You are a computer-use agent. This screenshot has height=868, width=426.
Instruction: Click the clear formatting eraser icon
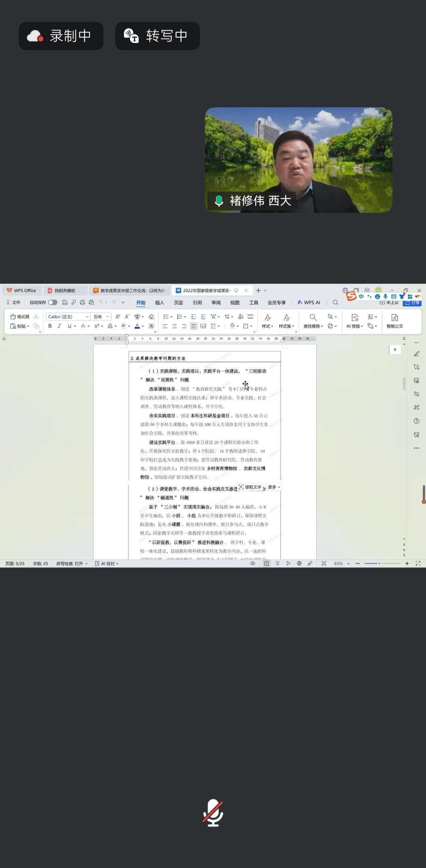(151, 316)
